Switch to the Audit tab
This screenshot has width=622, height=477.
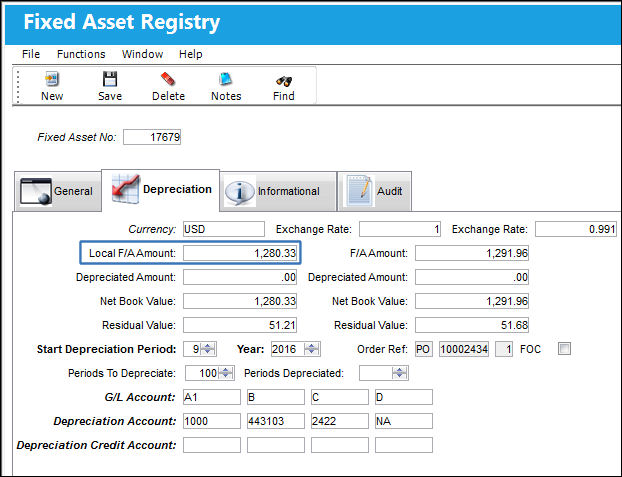[x=374, y=191]
